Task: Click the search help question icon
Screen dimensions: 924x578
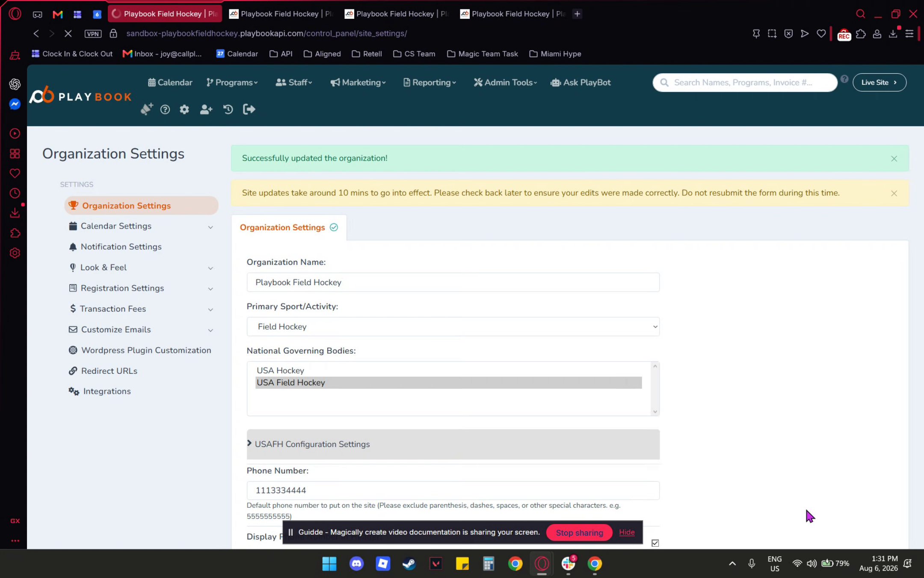Action: 844,79
